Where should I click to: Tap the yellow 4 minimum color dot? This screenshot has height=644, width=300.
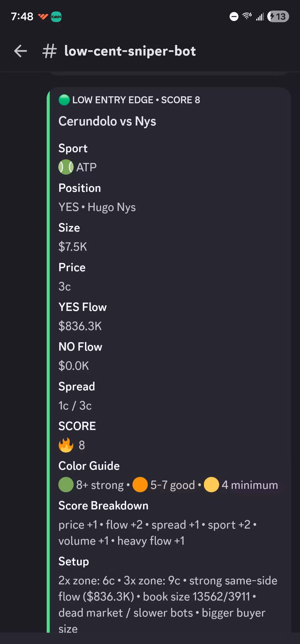(211, 485)
